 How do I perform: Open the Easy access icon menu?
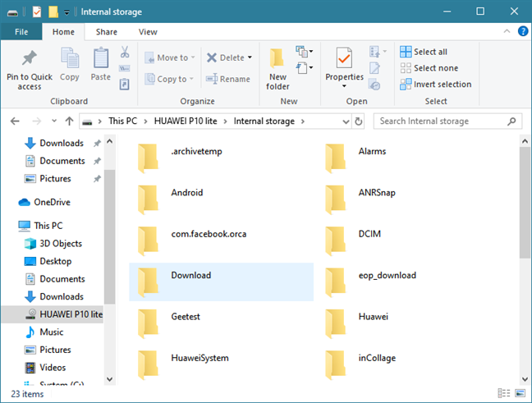(304, 68)
